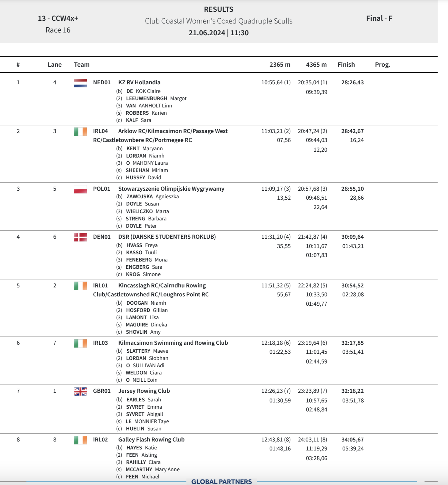This screenshot has height=485, width=448.
Task: Open the KZ RV Hollandia team name
Action: pos(139,83)
